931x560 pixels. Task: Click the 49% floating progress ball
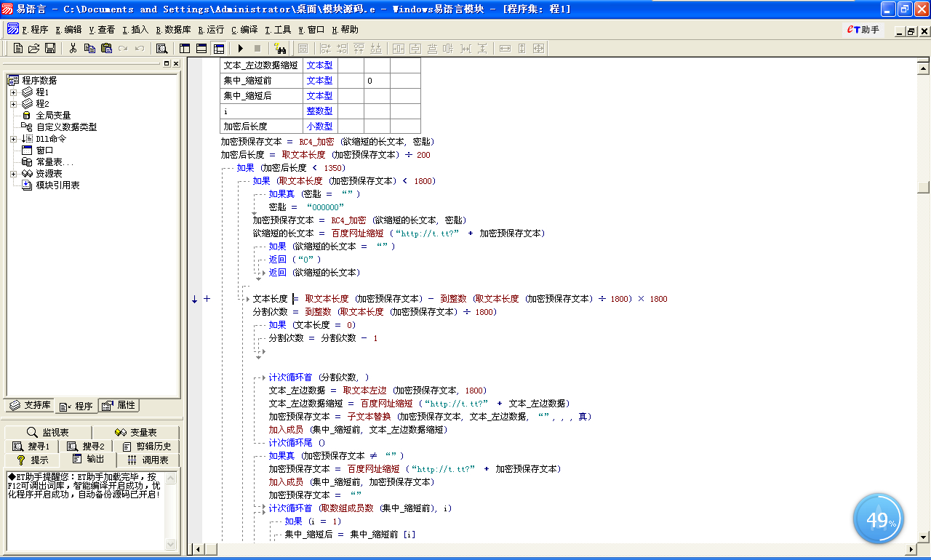pyautogui.click(x=878, y=519)
